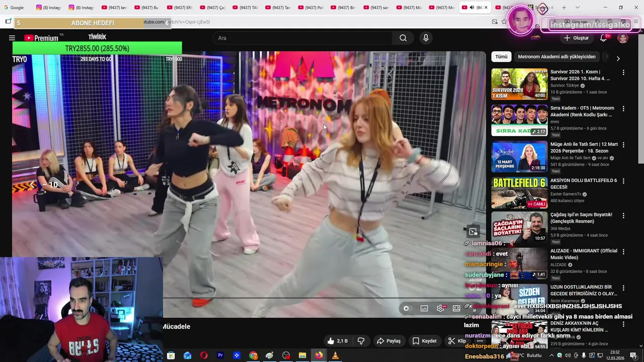Image resolution: width=644 pixels, height=362 pixels.
Task: Click the Oluştur create button
Action: [576, 38]
